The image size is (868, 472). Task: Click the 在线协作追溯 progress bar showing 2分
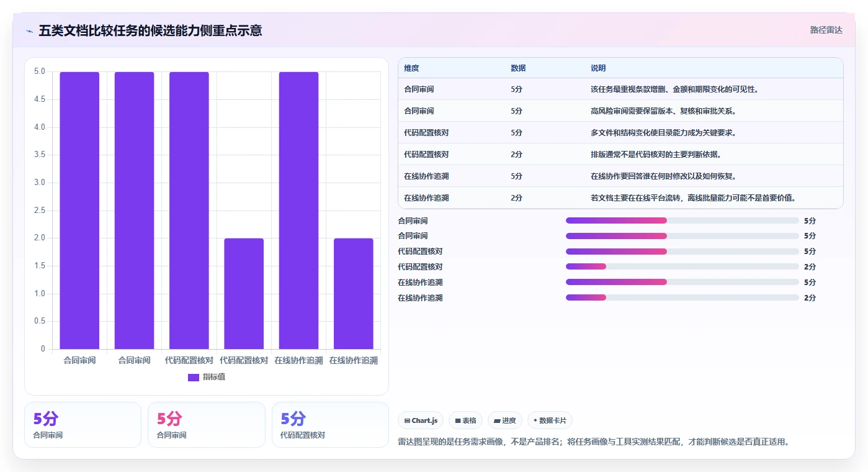682,298
